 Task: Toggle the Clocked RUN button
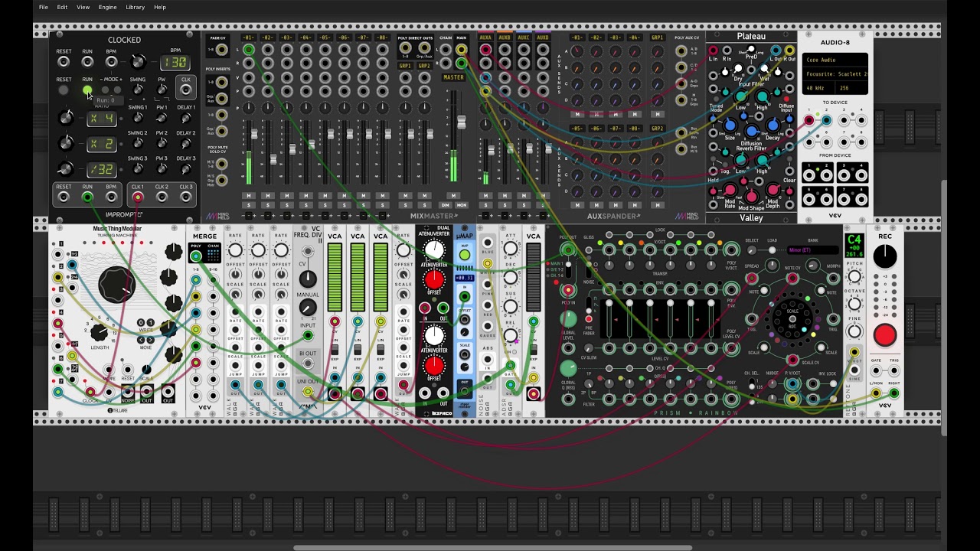[x=87, y=90]
